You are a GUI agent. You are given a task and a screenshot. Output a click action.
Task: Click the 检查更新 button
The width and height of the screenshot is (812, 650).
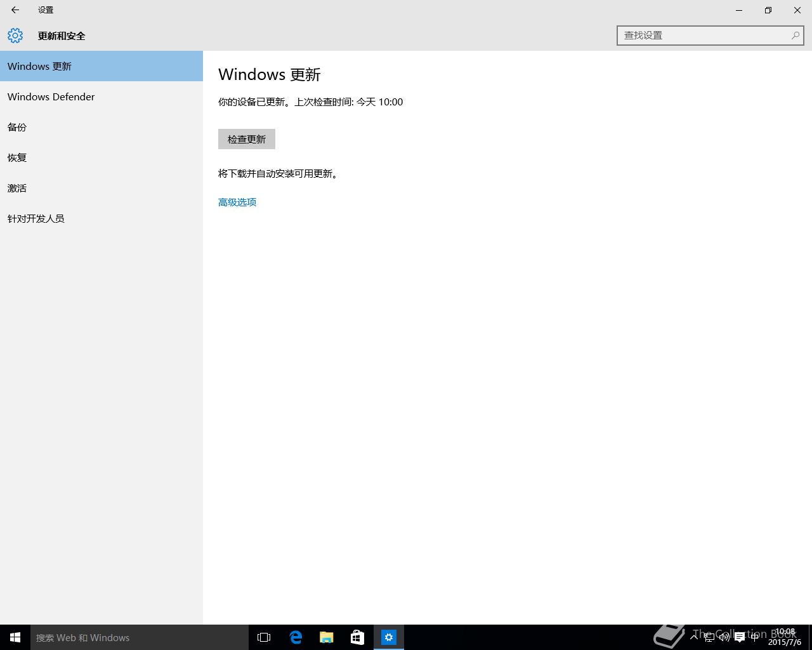[247, 139]
